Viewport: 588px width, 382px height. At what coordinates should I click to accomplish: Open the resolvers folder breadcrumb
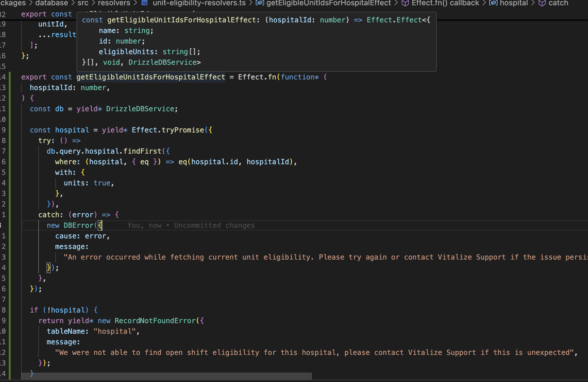coord(114,3)
